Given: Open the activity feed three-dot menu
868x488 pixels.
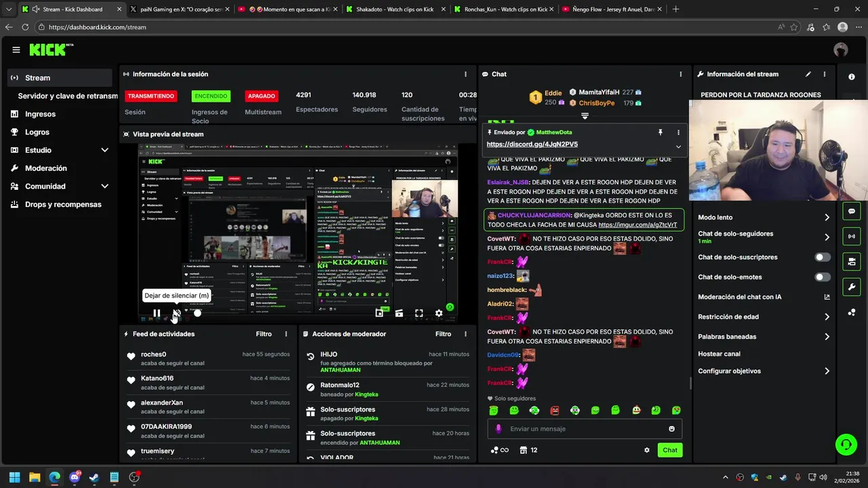Looking at the screenshot, I should pyautogui.click(x=286, y=333).
